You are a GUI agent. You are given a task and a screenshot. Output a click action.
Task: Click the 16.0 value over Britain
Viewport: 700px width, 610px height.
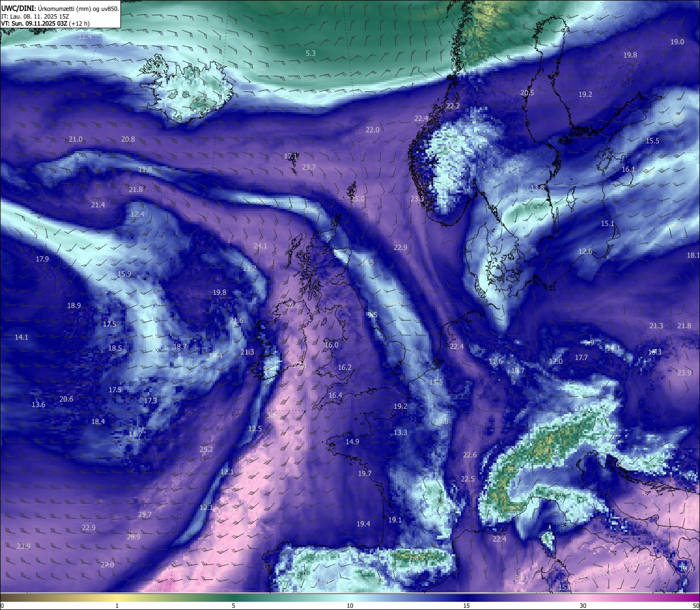pos(331,345)
